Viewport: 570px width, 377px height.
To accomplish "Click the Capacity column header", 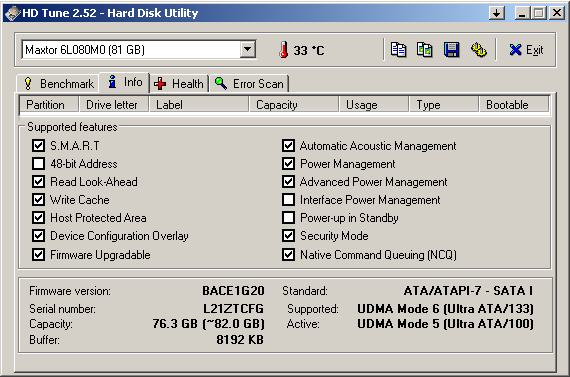I will pos(294,105).
